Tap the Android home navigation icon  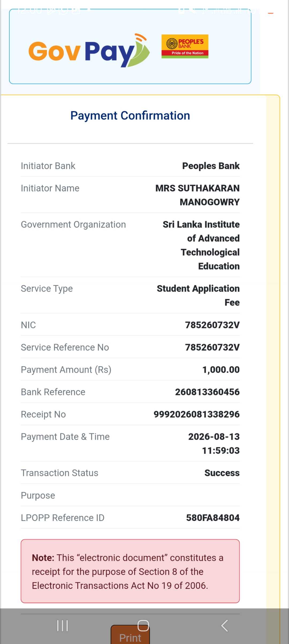point(143,626)
